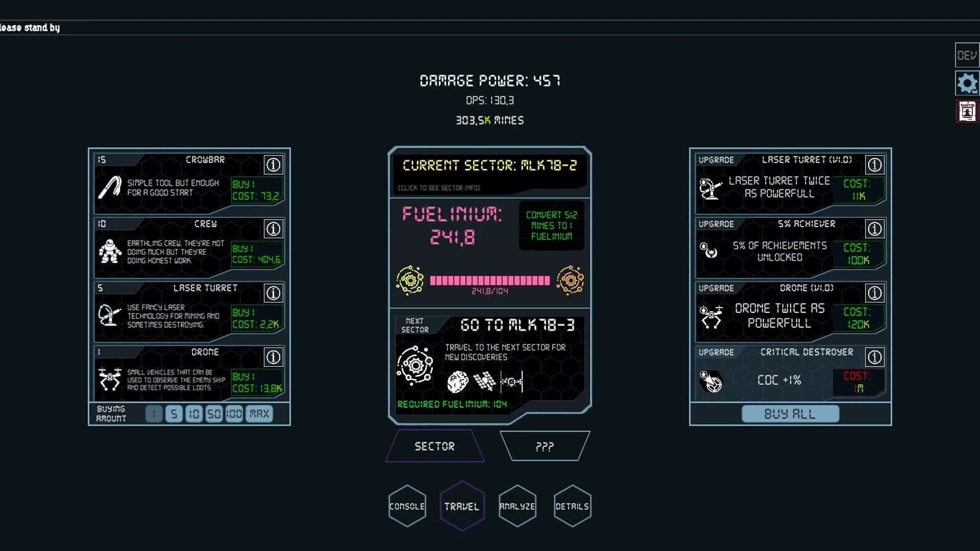Show info for Laser Turret (V1.0) upgrade
980x551 pixels.
874,165
